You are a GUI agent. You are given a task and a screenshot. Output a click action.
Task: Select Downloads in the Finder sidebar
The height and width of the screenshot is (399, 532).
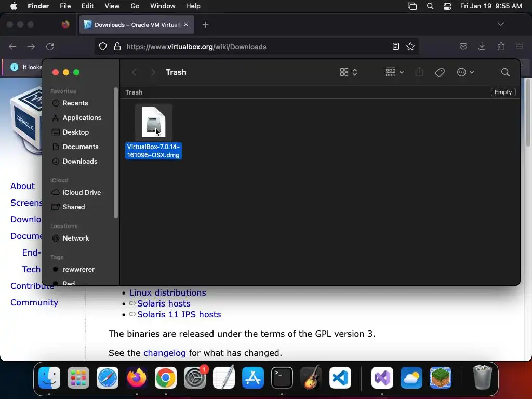tap(81, 162)
